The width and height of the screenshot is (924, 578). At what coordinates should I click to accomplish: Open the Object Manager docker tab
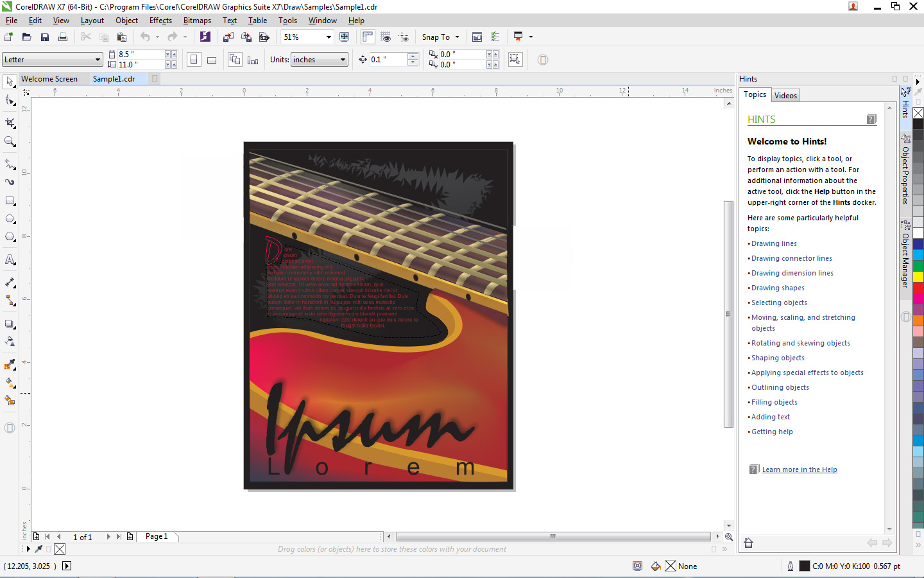(905, 254)
